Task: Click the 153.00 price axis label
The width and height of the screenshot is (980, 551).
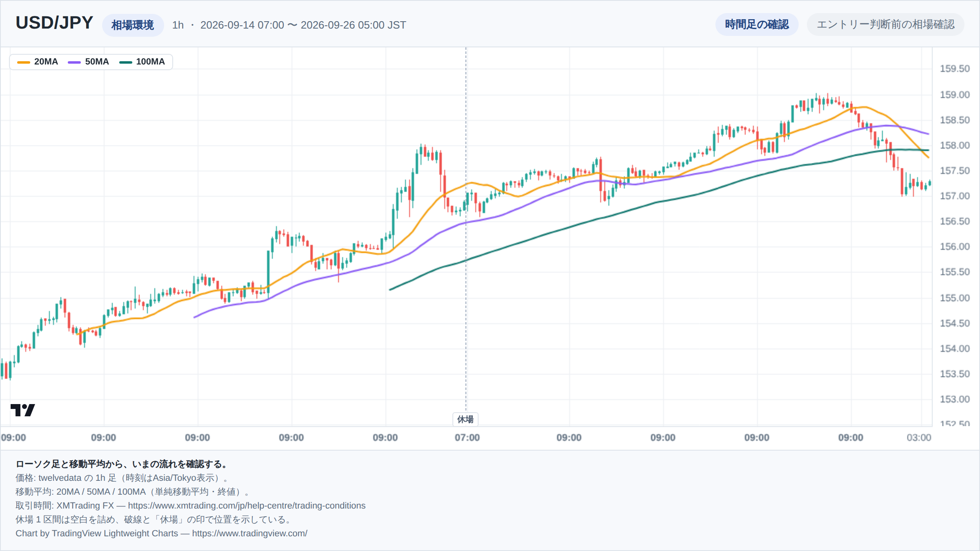Action: click(x=955, y=399)
